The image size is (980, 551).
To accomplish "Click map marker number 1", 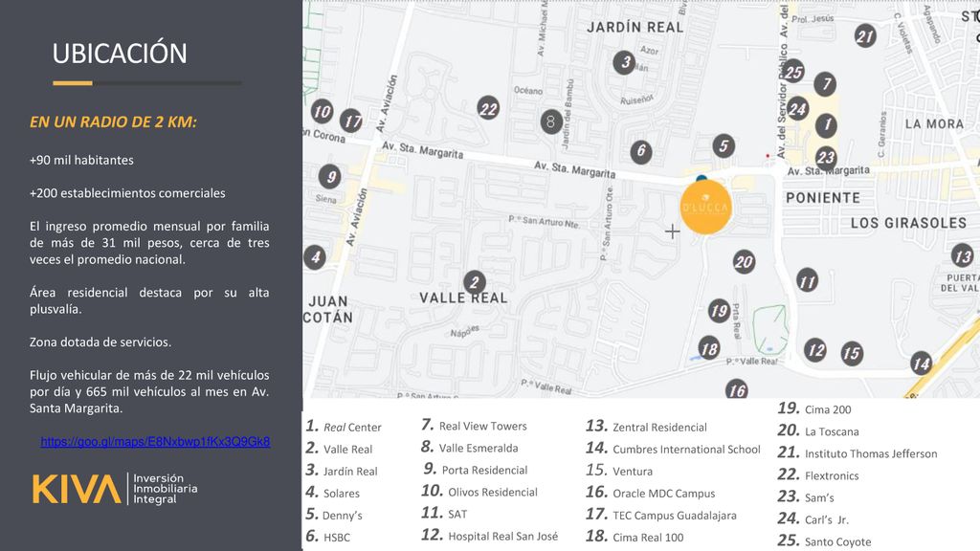I will 826,125.
